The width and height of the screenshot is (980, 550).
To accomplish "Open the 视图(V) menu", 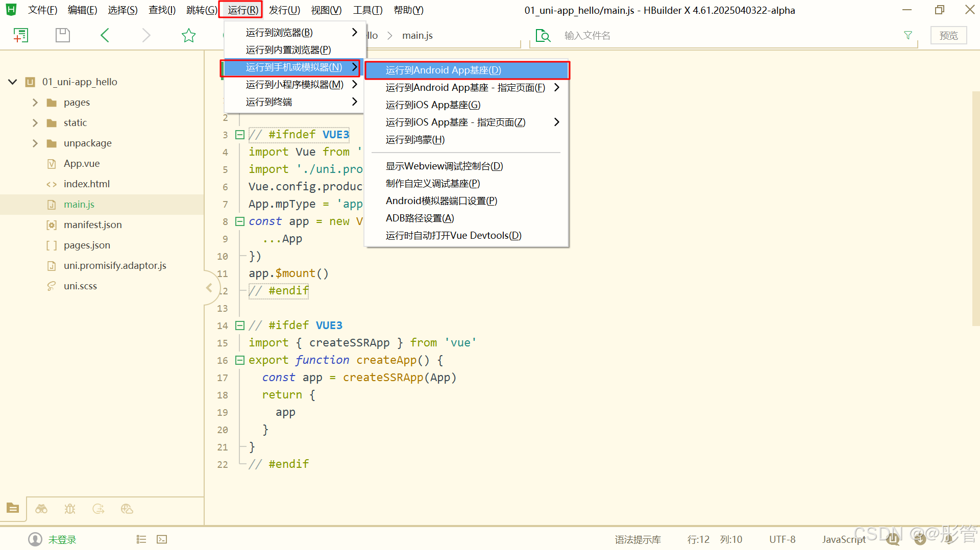I will [326, 10].
